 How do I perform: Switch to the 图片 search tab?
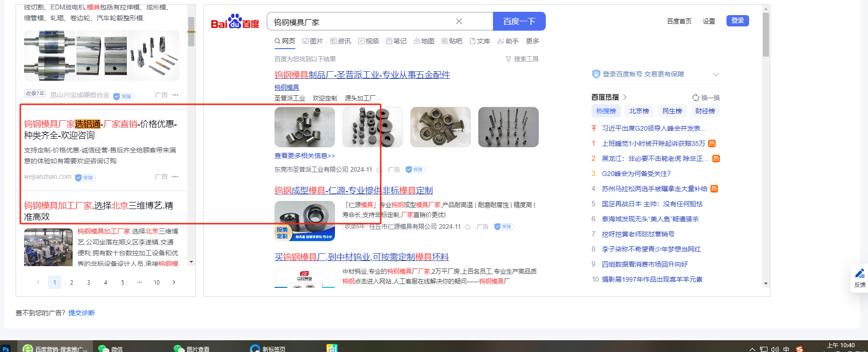click(313, 41)
